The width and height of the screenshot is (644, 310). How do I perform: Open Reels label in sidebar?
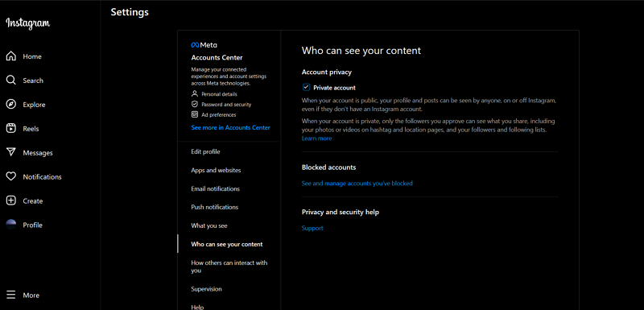coord(31,129)
